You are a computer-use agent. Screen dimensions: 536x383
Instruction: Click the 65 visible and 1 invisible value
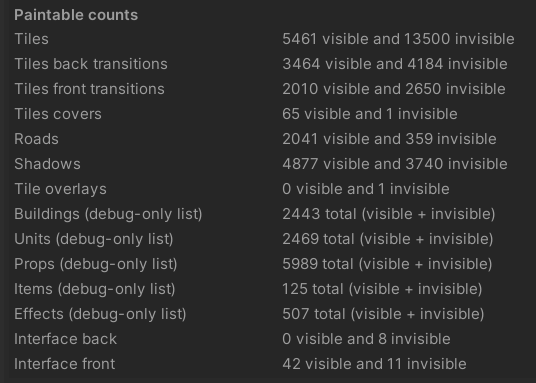coord(370,114)
